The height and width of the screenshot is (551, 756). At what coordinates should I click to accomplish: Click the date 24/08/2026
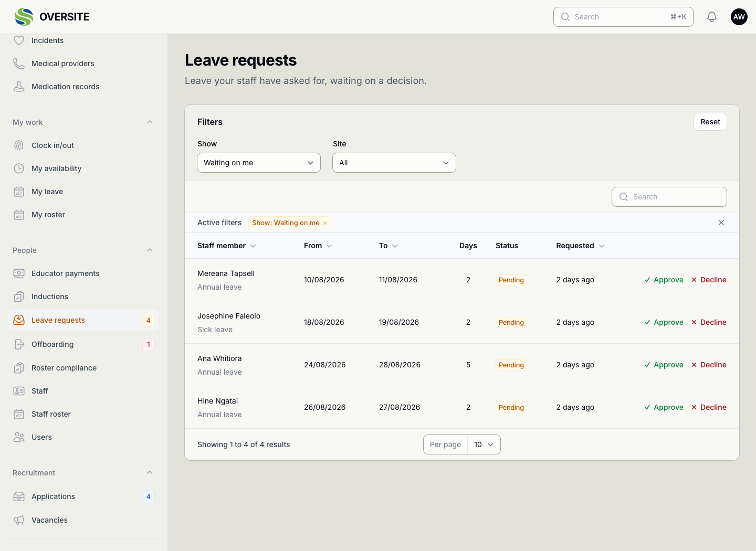[325, 365]
